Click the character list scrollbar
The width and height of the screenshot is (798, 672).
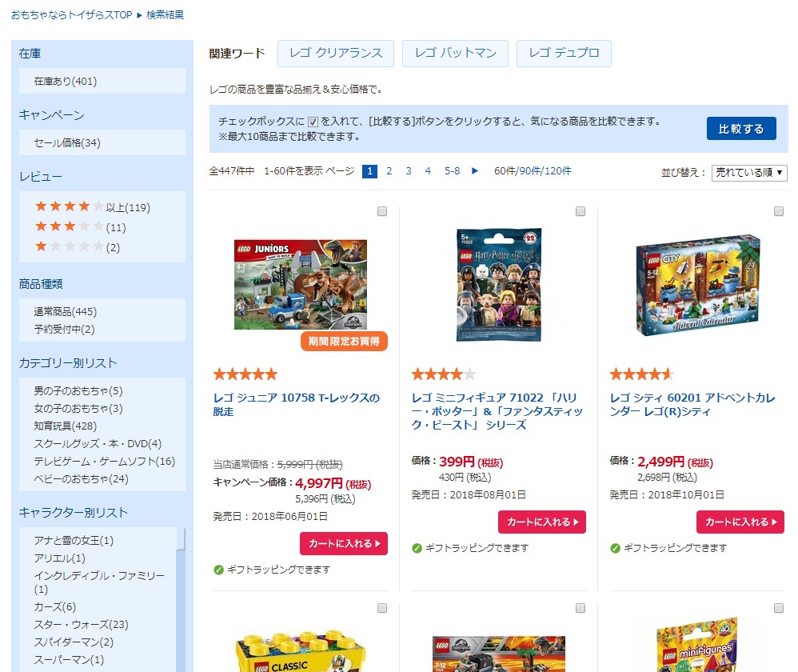(x=180, y=540)
